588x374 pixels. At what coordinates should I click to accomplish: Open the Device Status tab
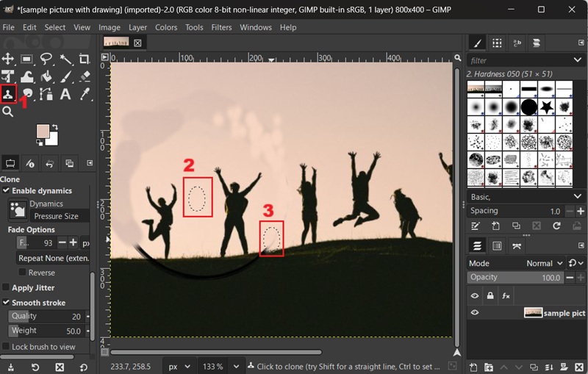pos(30,163)
